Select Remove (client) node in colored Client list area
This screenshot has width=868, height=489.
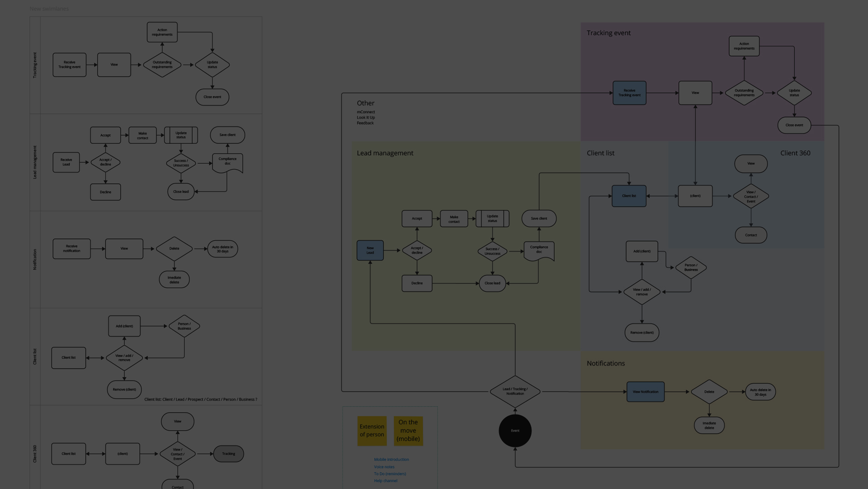642,332
